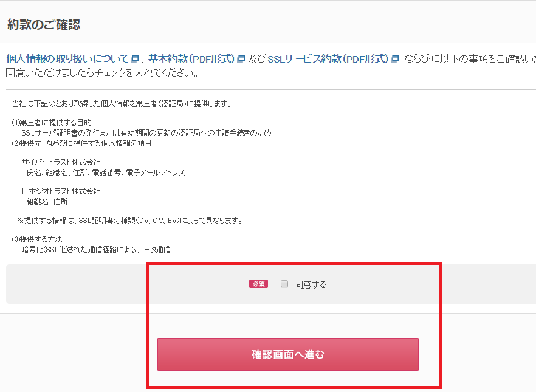Click external-window icon after SSLサービス約款(PDF形式)
The image size is (536, 392).
click(395, 59)
